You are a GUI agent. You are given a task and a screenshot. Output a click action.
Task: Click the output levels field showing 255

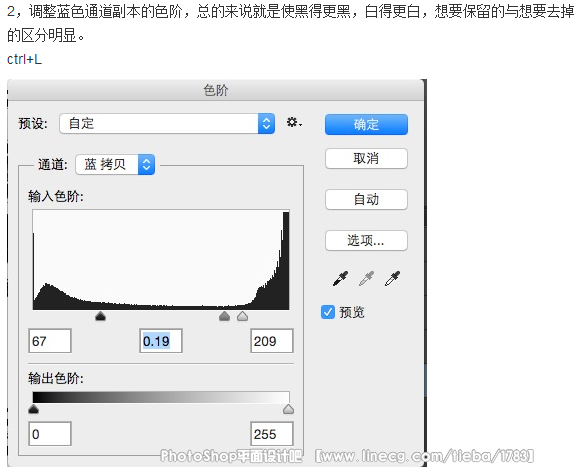tap(272, 434)
